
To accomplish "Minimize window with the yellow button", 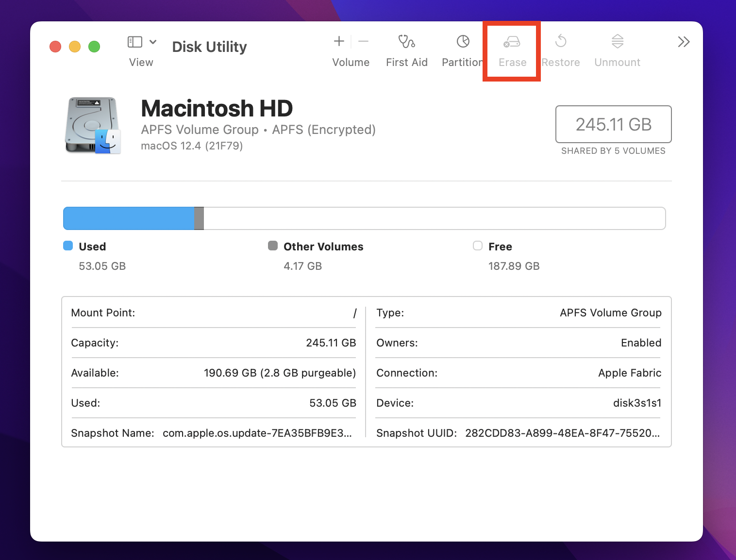I will [75, 47].
